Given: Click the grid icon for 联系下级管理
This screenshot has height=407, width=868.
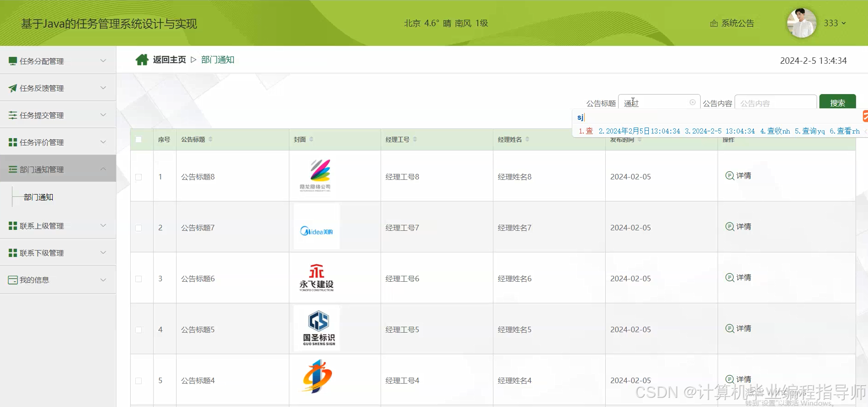Looking at the screenshot, I should 13,253.
